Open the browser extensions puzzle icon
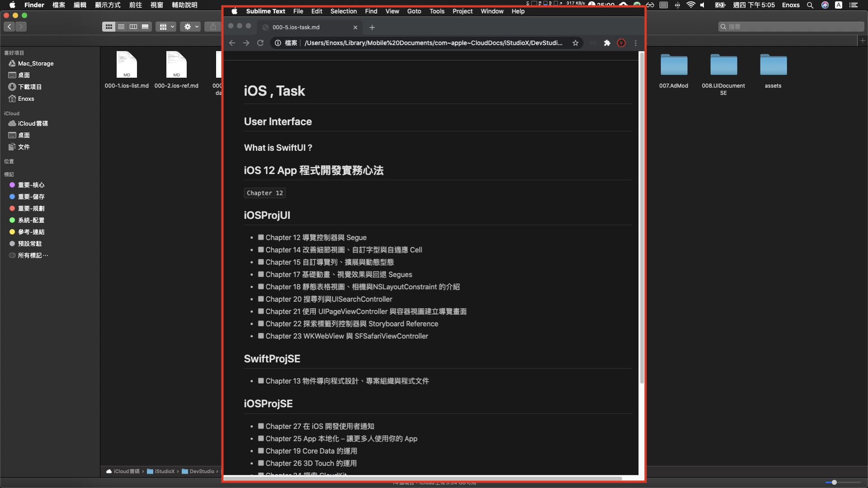This screenshot has height=488, width=868. 607,43
